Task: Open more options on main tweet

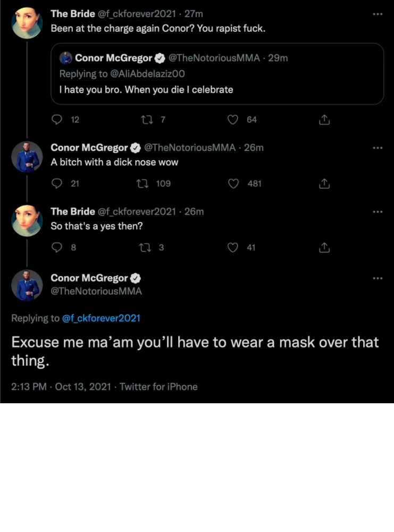Action: [378, 278]
